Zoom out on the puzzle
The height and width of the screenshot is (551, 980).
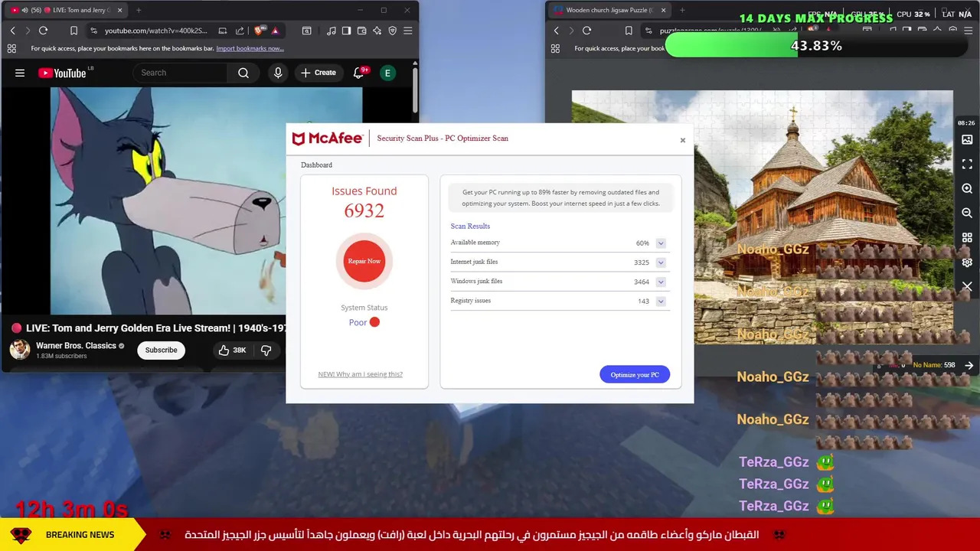pos(967,213)
